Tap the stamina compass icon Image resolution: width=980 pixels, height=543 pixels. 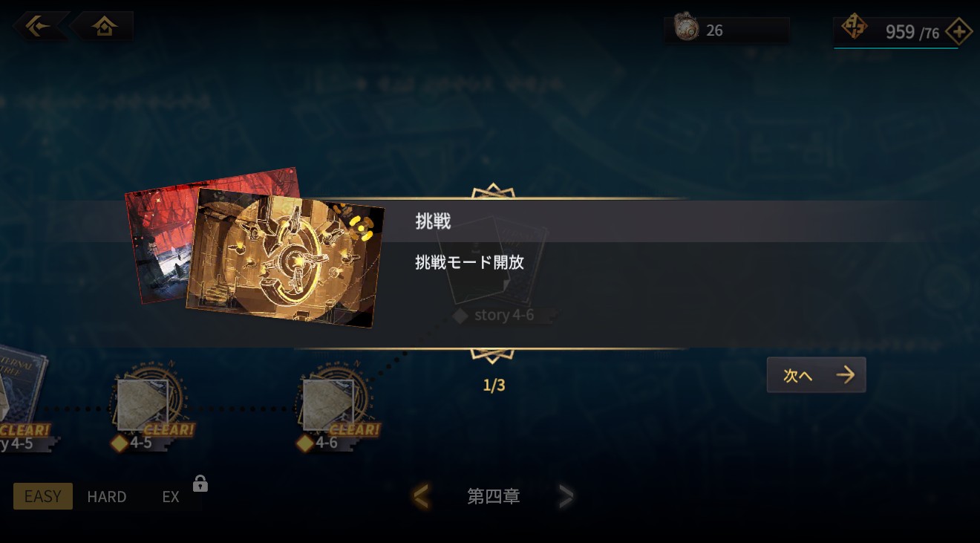coord(854,29)
